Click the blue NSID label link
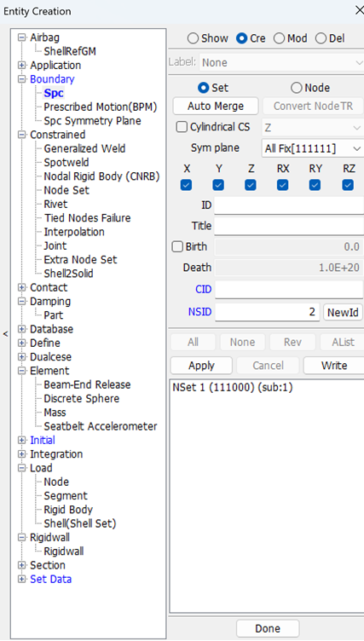 pos(200,312)
